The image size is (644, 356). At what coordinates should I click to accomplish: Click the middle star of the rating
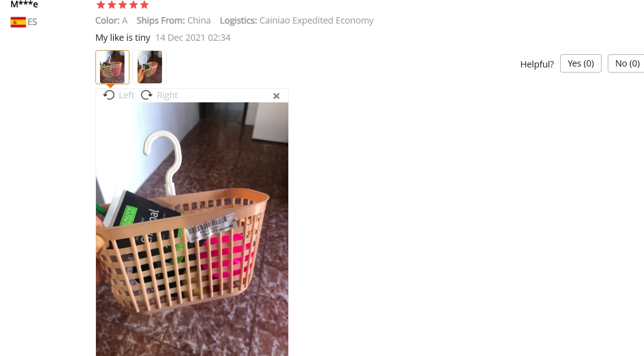(x=123, y=5)
